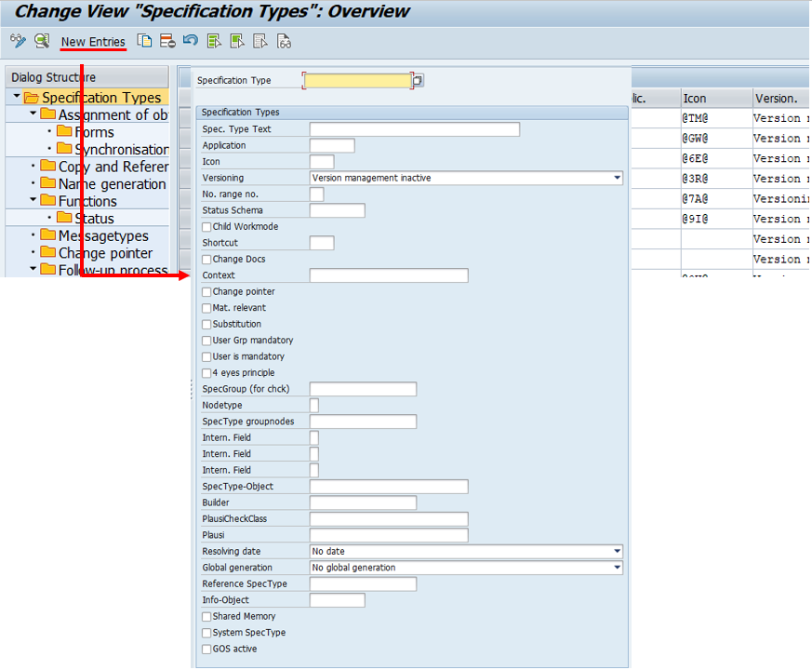The image size is (812, 670).
Task: Click the Delete entry toolbar icon
Action: click(167, 41)
